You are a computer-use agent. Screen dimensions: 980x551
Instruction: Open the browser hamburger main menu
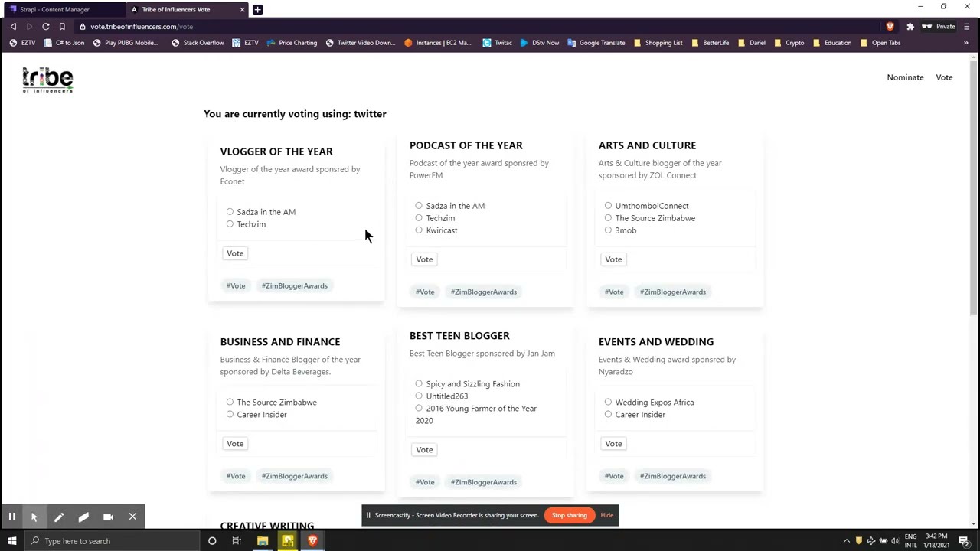tap(966, 26)
